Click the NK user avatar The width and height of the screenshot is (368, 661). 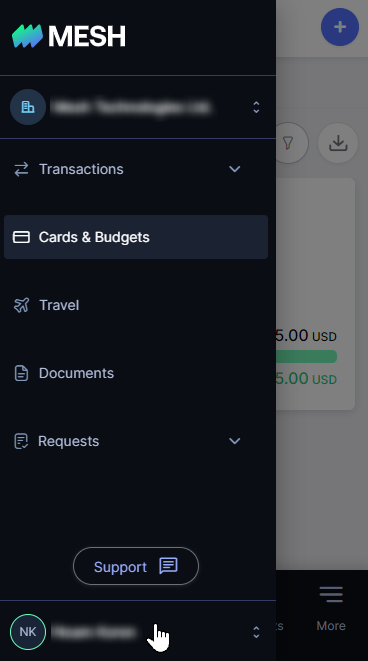[x=28, y=631]
